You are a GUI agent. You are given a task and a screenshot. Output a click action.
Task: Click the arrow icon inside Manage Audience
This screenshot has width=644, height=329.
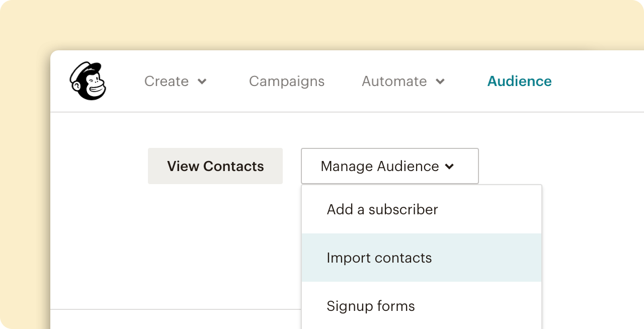pos(450,167)
